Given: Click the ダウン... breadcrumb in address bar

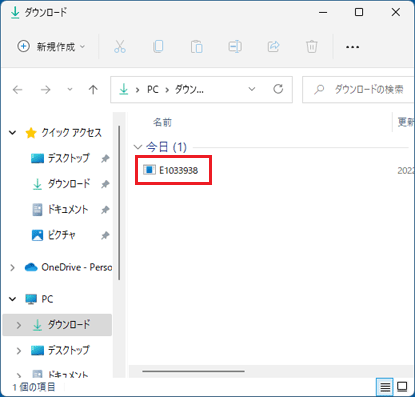Looking at the screenshot, I should click(x=189, y=89).
